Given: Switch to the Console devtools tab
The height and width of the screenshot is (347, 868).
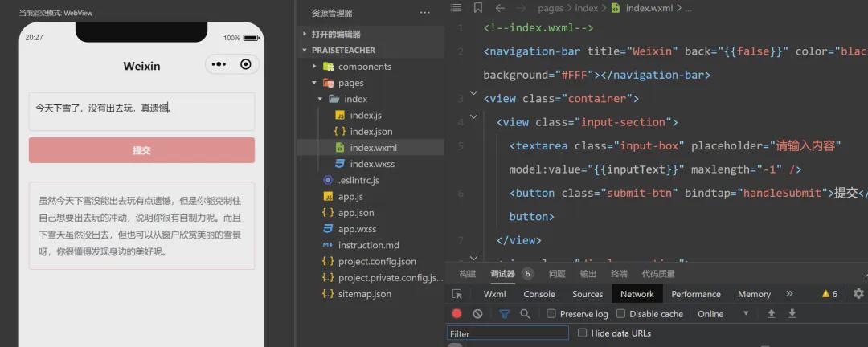Looking at the screenshot, I should pos(539,294).
